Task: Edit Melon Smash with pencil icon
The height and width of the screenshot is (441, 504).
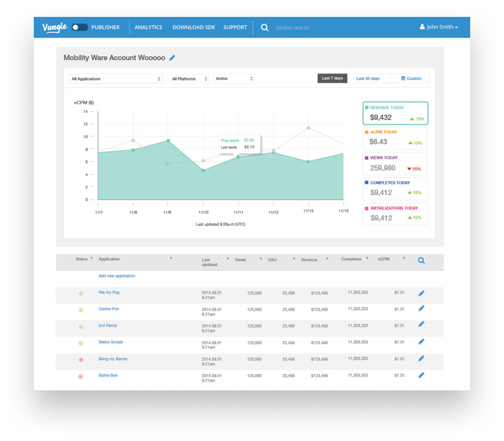Action: (x=421, y=342)
